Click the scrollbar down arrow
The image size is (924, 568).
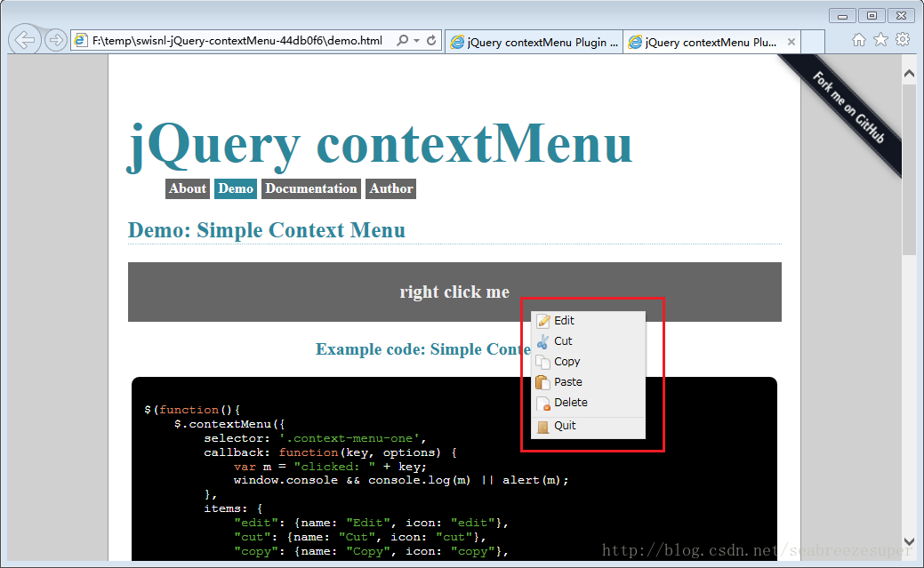(x=909, y=541)
